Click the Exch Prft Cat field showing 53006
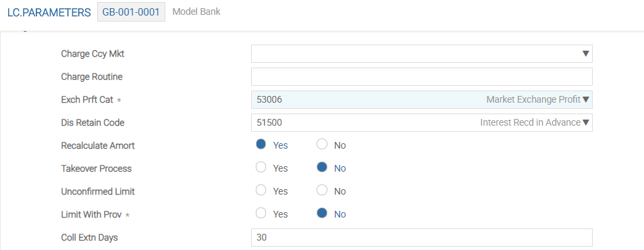The height and width of the screenshot is (250, 644). tap(422, 100)
